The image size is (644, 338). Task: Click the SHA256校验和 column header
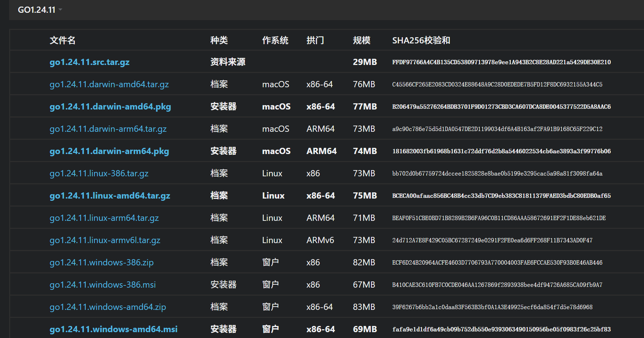coord(421,40)
